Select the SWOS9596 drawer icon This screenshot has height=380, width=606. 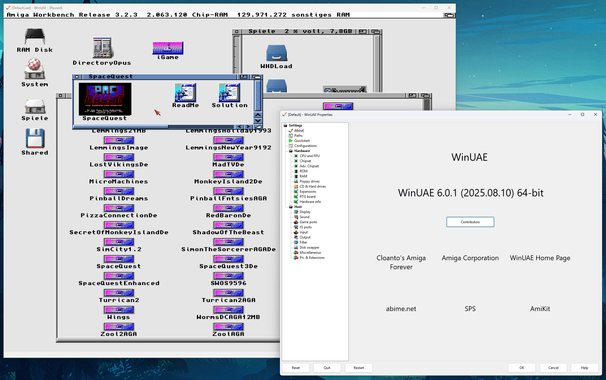[228, 276]
